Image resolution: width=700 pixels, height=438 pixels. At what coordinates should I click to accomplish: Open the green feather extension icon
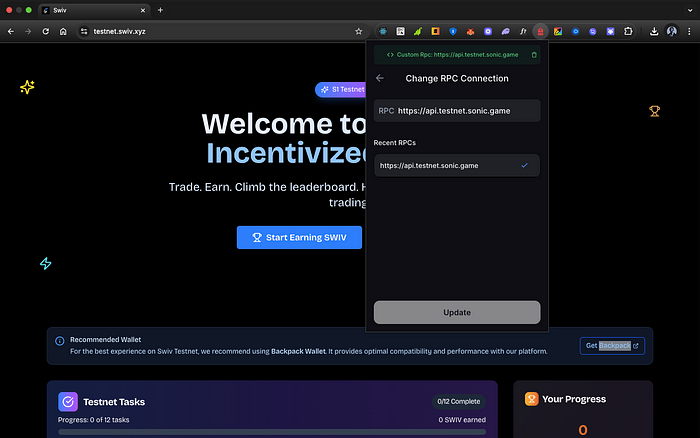418,31
